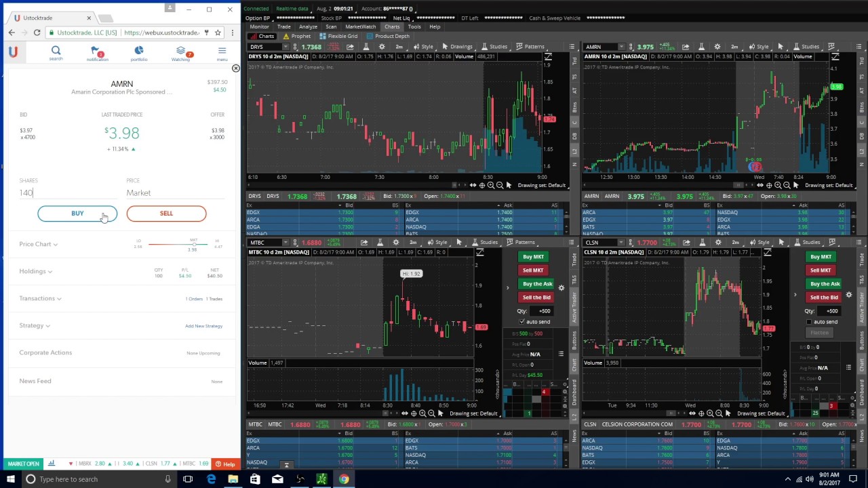Screen dimensions: 868x488
Task: Click the list icon in MTBC position panel
Action: (x=561, y=354)
